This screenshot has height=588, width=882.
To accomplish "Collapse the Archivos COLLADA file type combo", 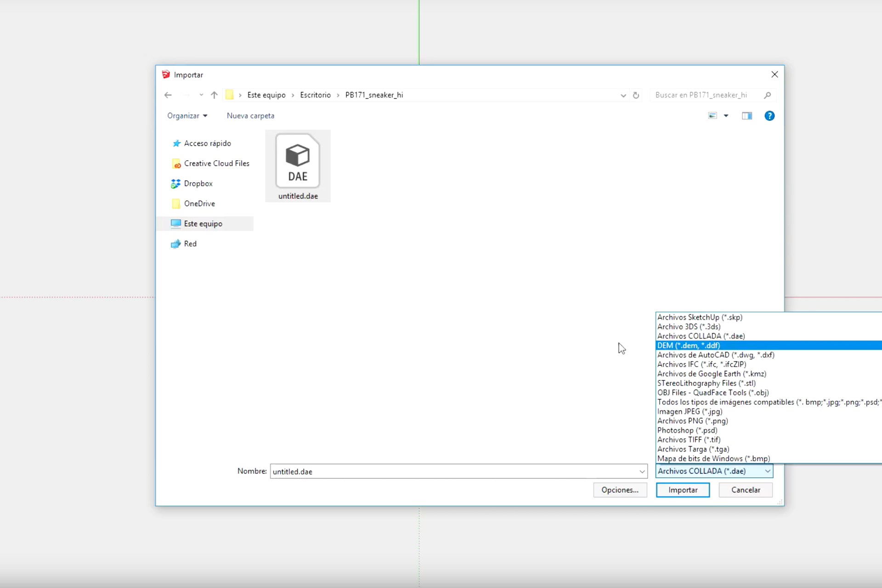I will click(714, 471).
